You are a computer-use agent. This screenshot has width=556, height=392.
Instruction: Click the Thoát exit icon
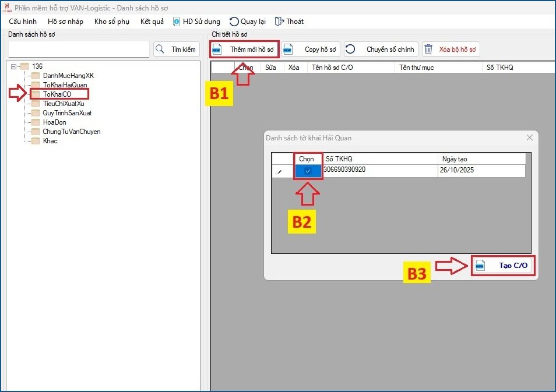point(279,22)
